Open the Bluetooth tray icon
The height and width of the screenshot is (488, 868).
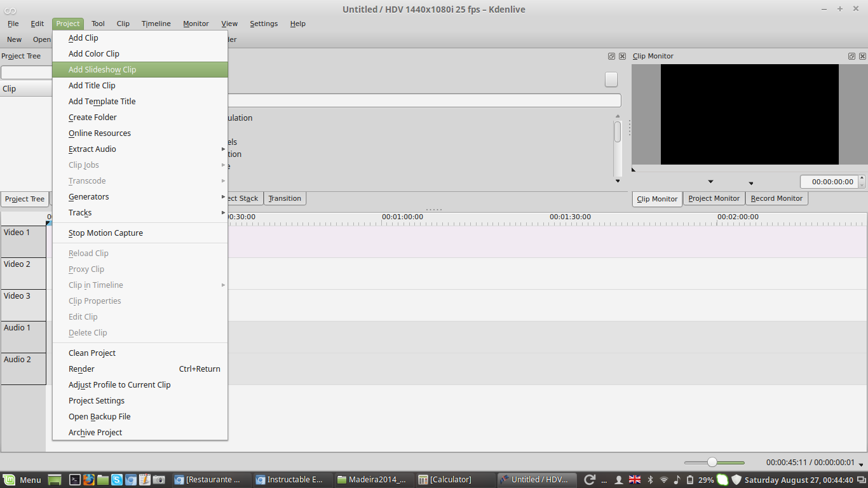pyautogui.click(x=650, y=480)
